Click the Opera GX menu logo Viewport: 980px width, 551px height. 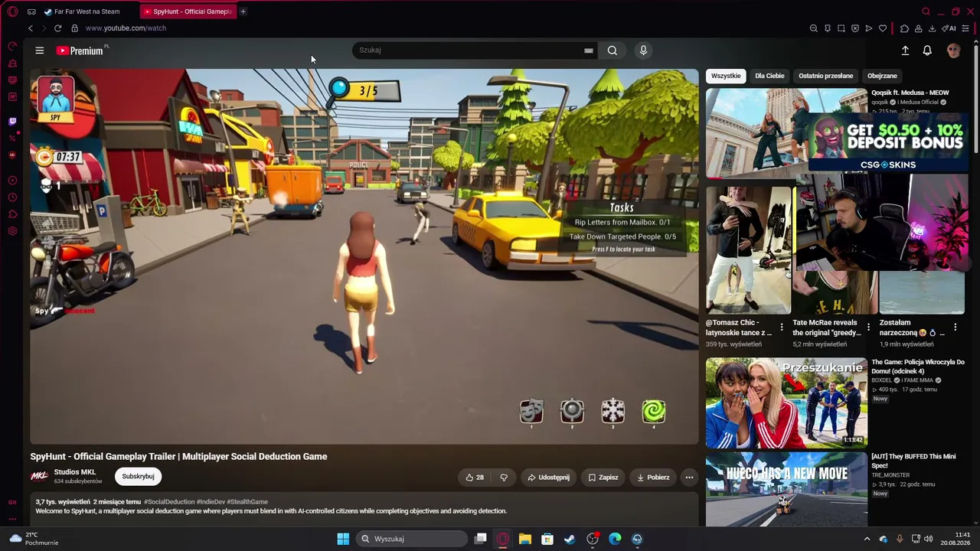point(11,11)
